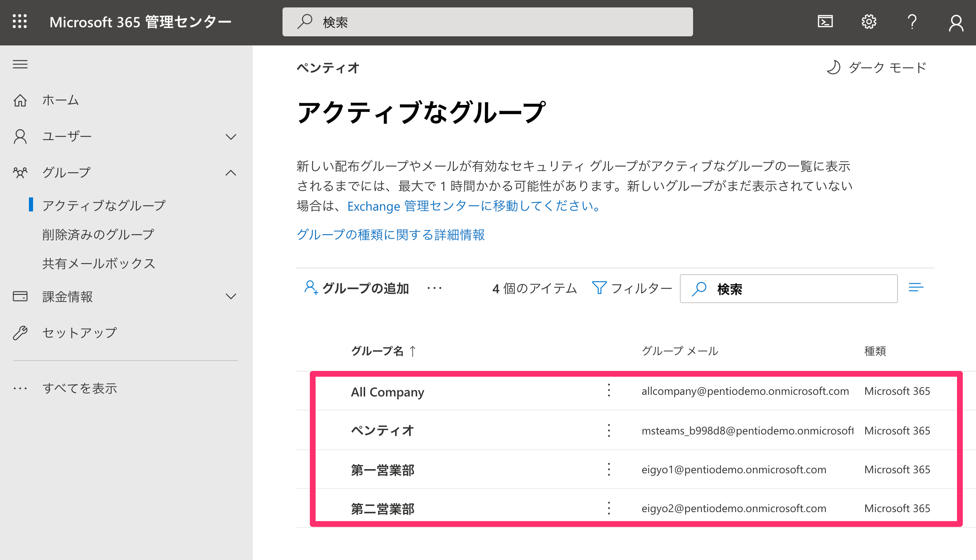Open the 第二営業部 group
This screenshot has width=976, height=560.
[x=382, y=509]
